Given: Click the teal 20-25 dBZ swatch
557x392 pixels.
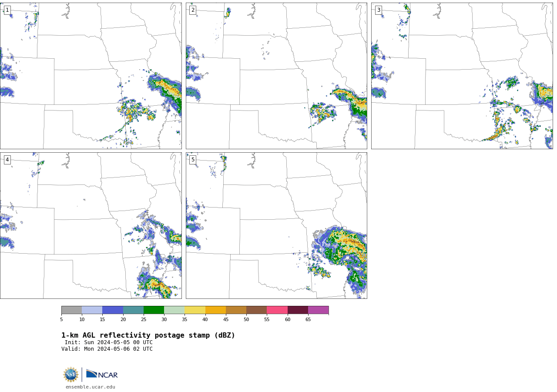Looking at the screenshot, I should pos(133,310).
